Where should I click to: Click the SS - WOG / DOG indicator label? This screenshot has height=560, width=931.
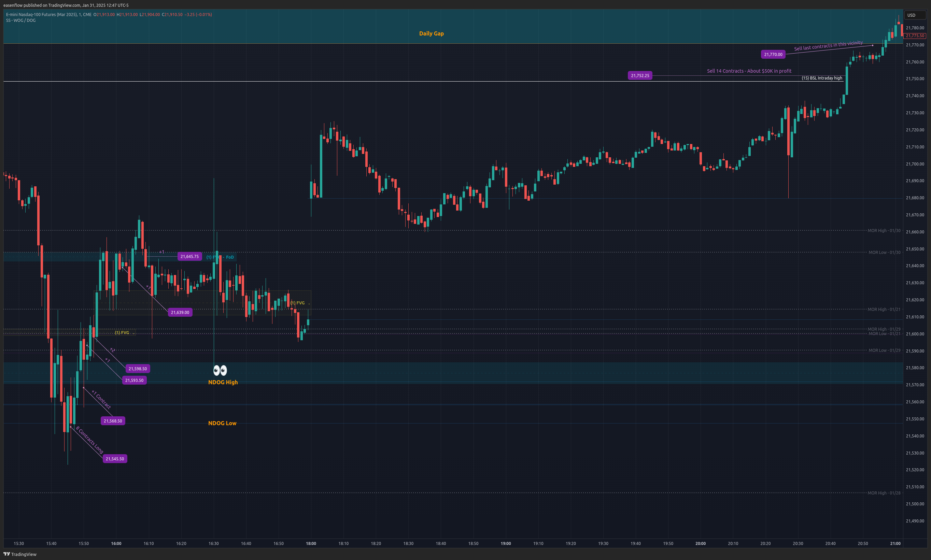pos(21,20)
